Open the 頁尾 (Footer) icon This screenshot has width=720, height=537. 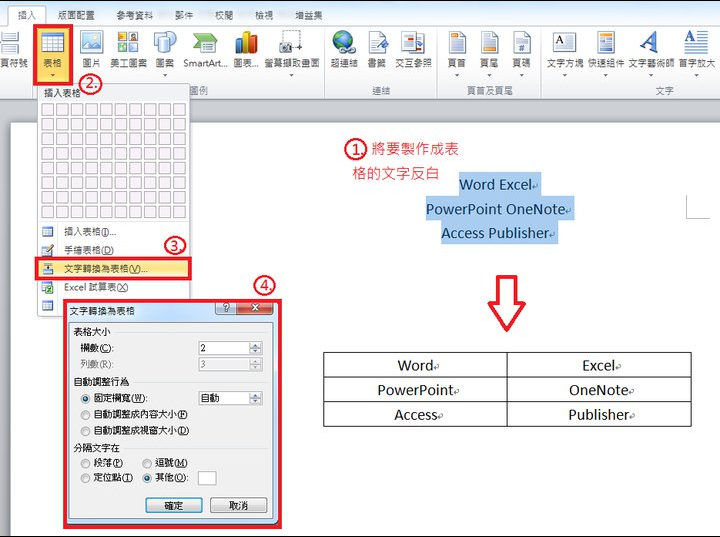489,42
